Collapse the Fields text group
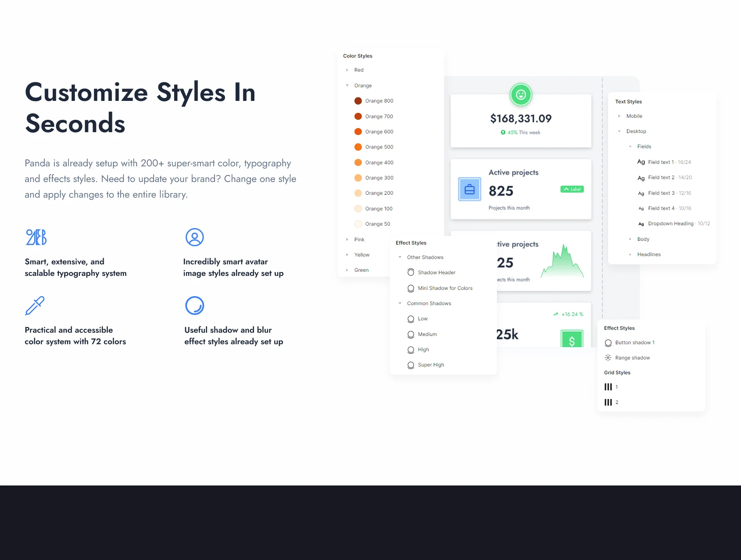Screen dimensions: 741x560 (630, 147)
